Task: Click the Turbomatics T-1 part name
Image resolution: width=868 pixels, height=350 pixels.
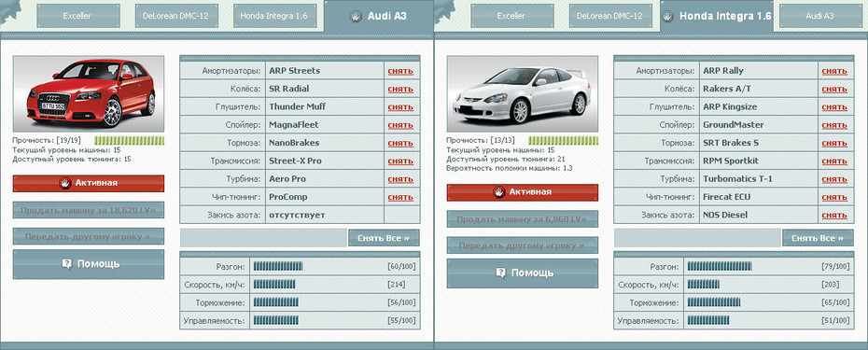Action: [x=737, y=179]
